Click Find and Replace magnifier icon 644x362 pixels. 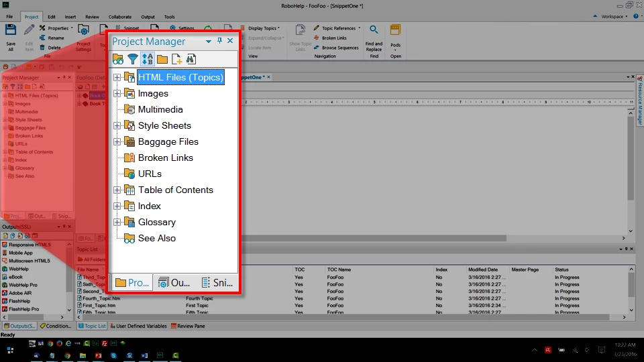point(374,29)
